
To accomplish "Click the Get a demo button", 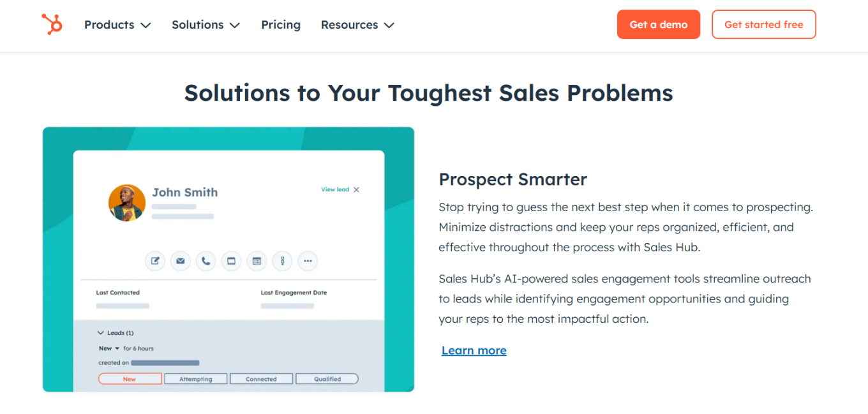I will pyautogui.click(x=659, y=24).
